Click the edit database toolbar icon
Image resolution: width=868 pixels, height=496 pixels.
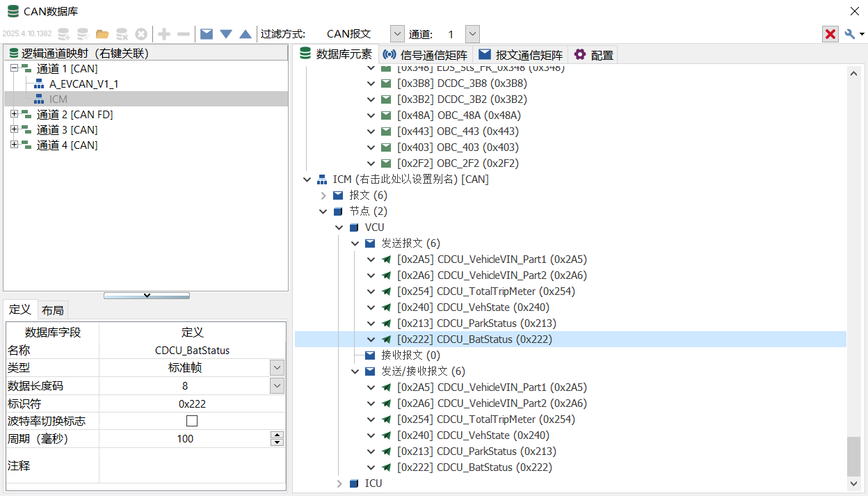83,34
